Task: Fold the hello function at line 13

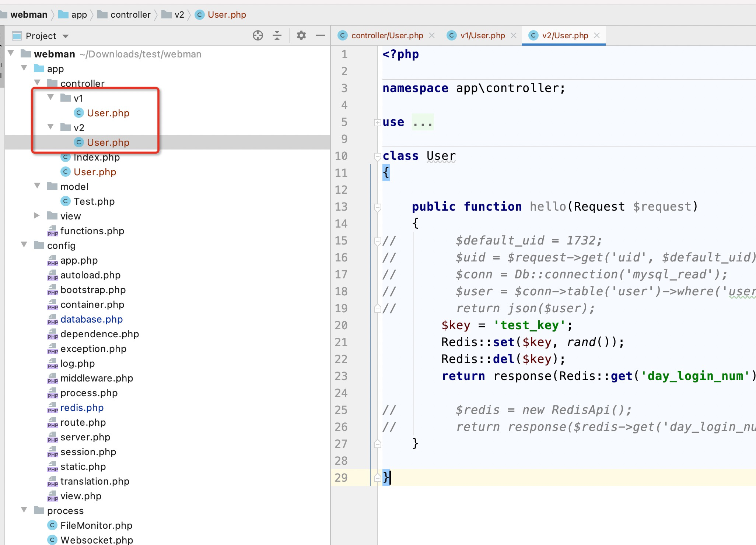Action: click(377, 207)
